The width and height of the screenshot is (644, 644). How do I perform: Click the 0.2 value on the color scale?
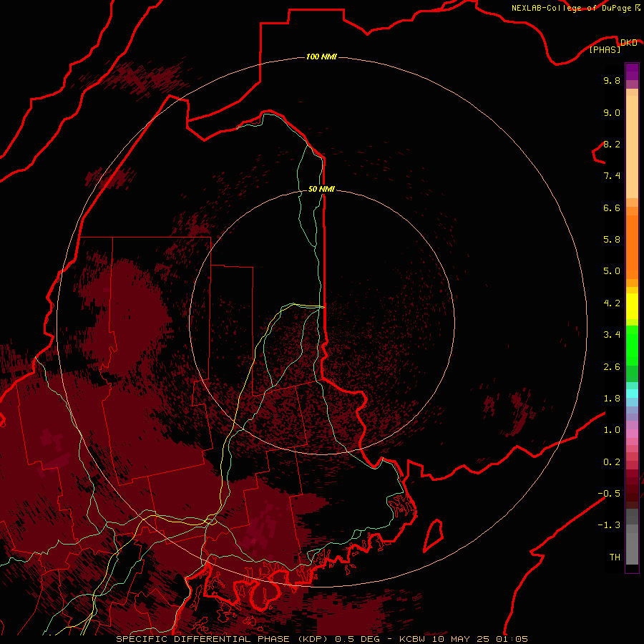click(612, 462)
